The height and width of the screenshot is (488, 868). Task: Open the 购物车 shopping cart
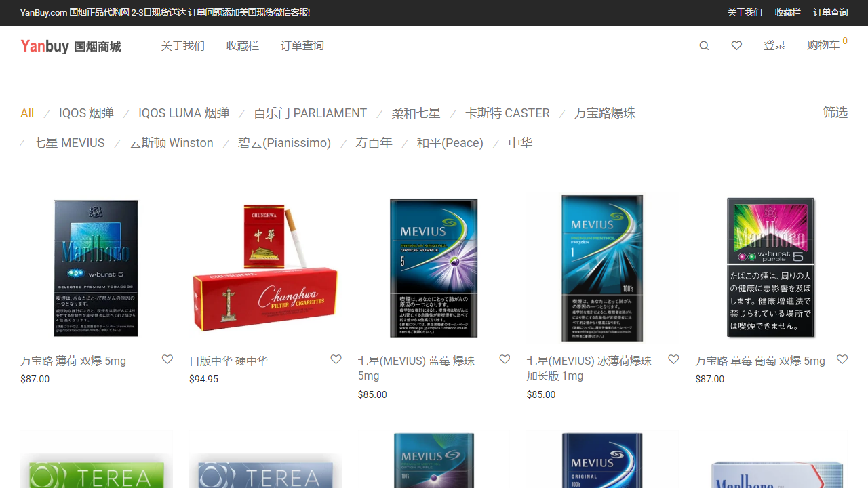point(827,45)
